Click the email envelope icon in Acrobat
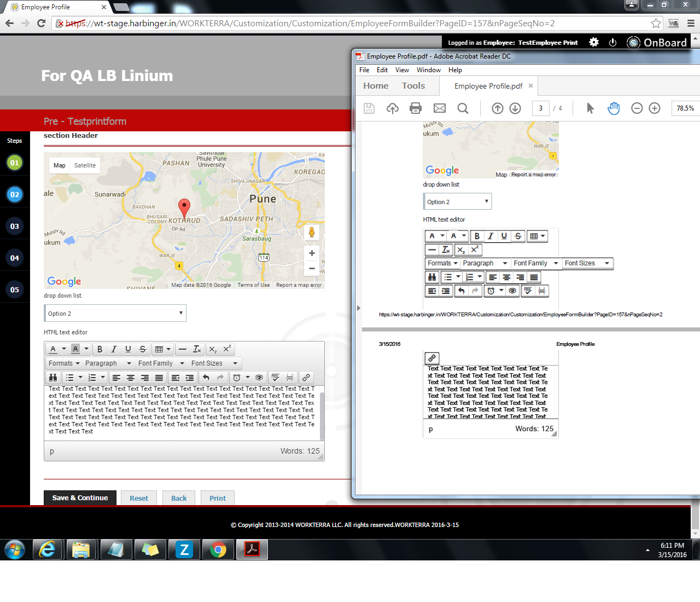 (x=439, y=108)
